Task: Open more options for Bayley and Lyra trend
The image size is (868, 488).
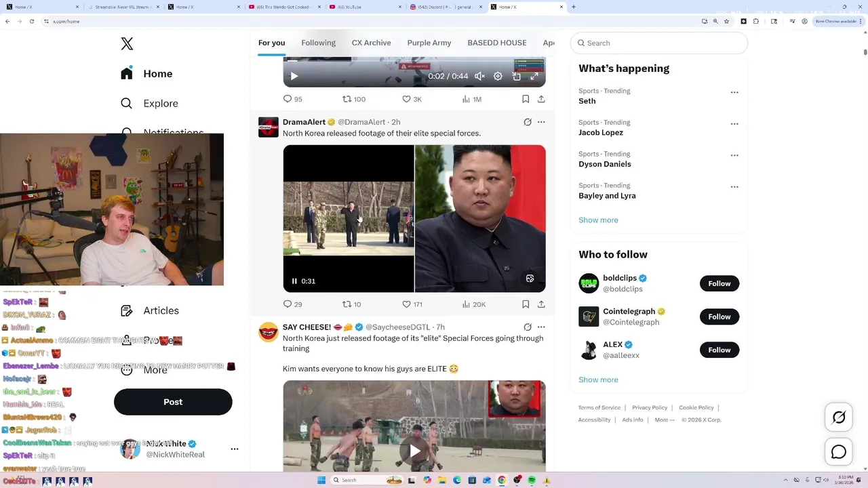Action: click(x=734, y=187)
